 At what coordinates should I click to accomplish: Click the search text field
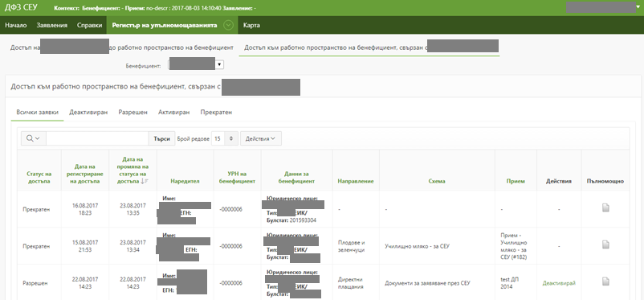tap(97, 138)
